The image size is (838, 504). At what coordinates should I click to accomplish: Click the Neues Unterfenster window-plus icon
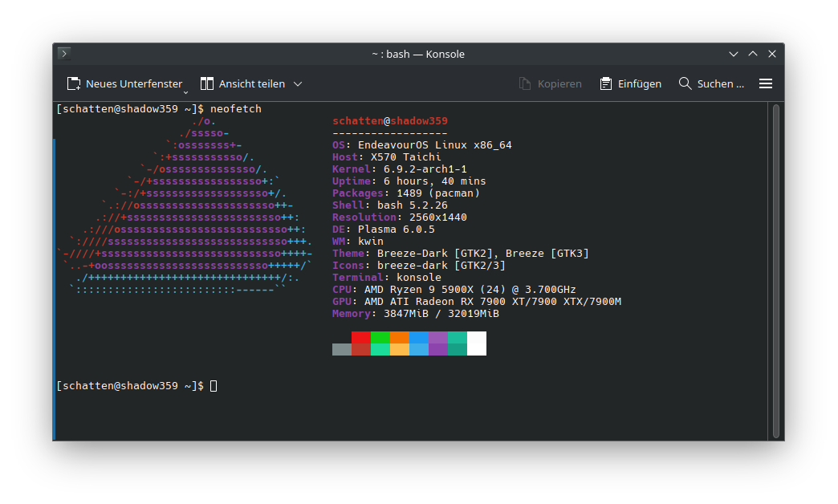[74, 84]
